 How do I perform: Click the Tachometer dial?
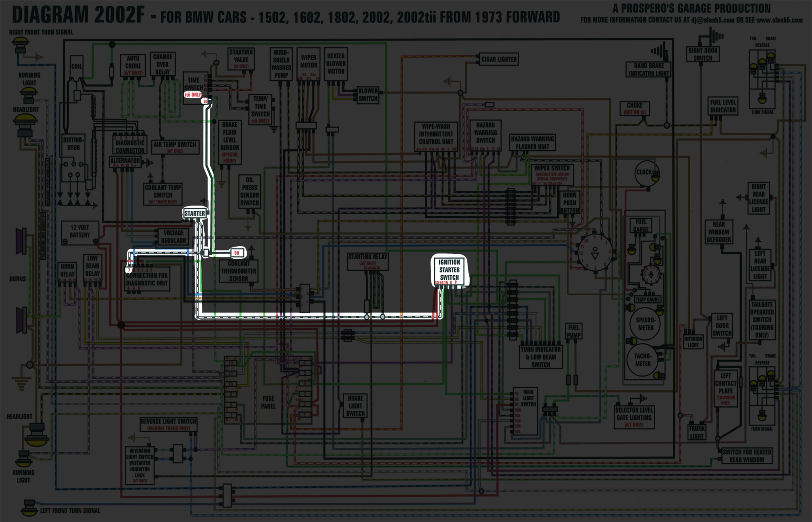(643, 360)
